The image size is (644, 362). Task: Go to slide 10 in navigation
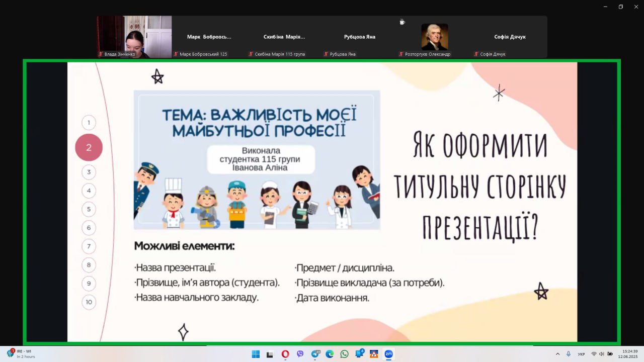click(x=89, y=302)
